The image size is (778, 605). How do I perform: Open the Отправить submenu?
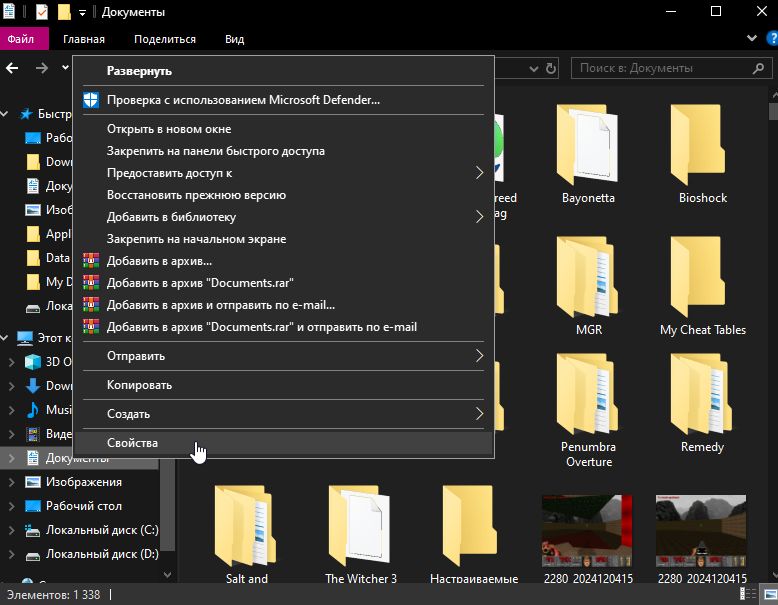[x=283, y=356]
